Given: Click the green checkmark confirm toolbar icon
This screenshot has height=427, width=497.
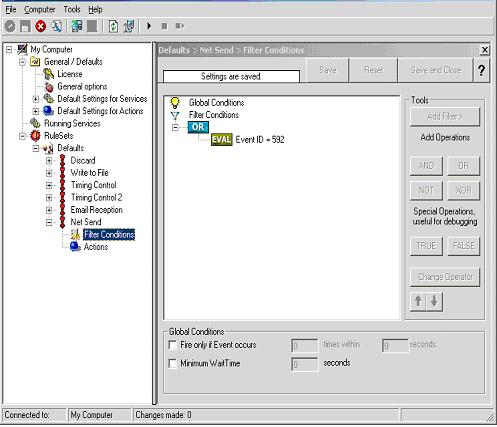Looking at the screenshot, I should 10,26.
